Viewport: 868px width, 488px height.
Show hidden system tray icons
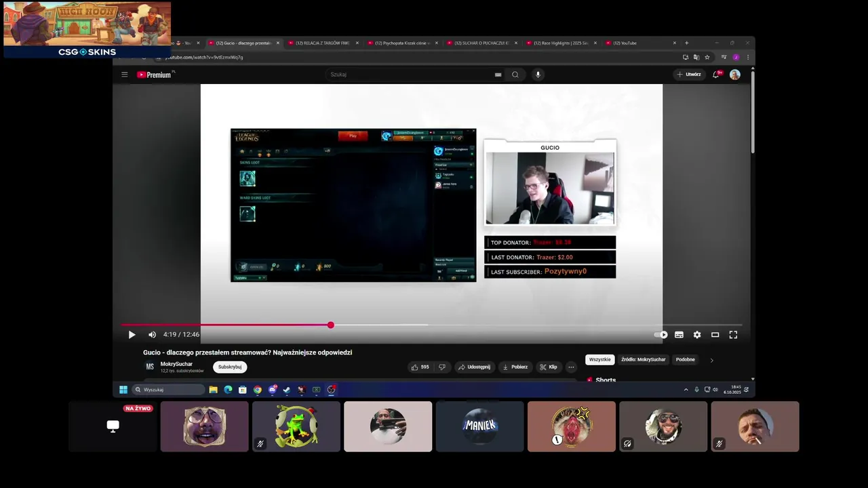pyautogui.click(x=686, y=390)
